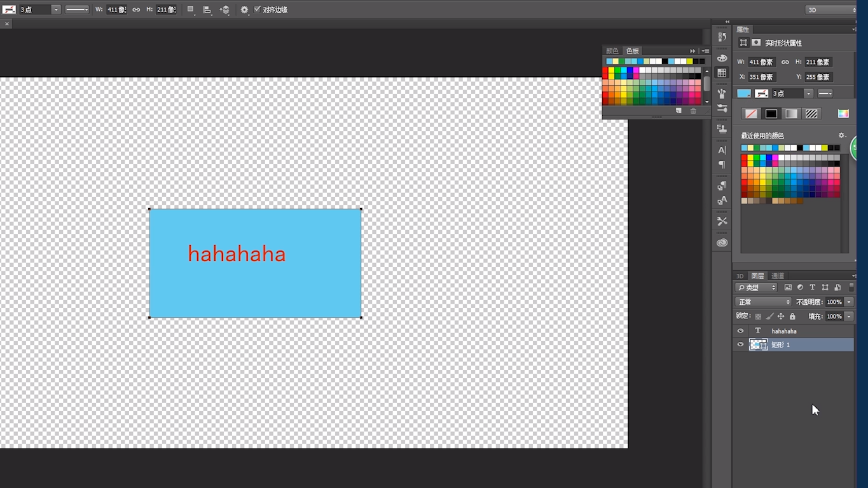Toggle the pixel layer filter icon
This screenshot has height=488, width=868.
click(789, 288)
